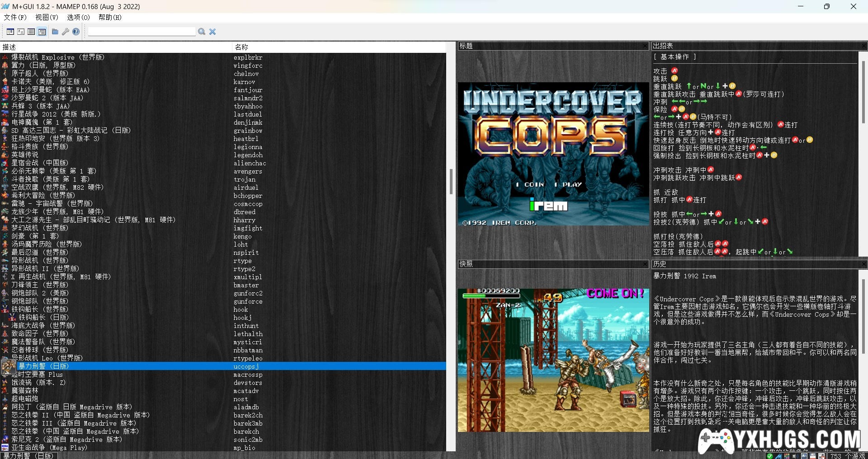
Task: Toggle the highlighted grouped view toolbar icon
Action: (42, 32)
